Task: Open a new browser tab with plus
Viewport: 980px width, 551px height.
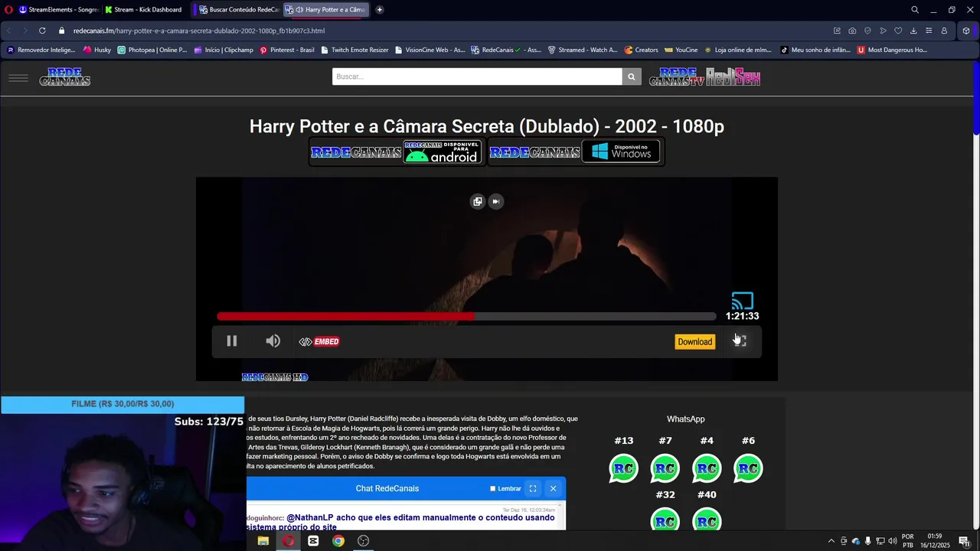Action: 380,10
